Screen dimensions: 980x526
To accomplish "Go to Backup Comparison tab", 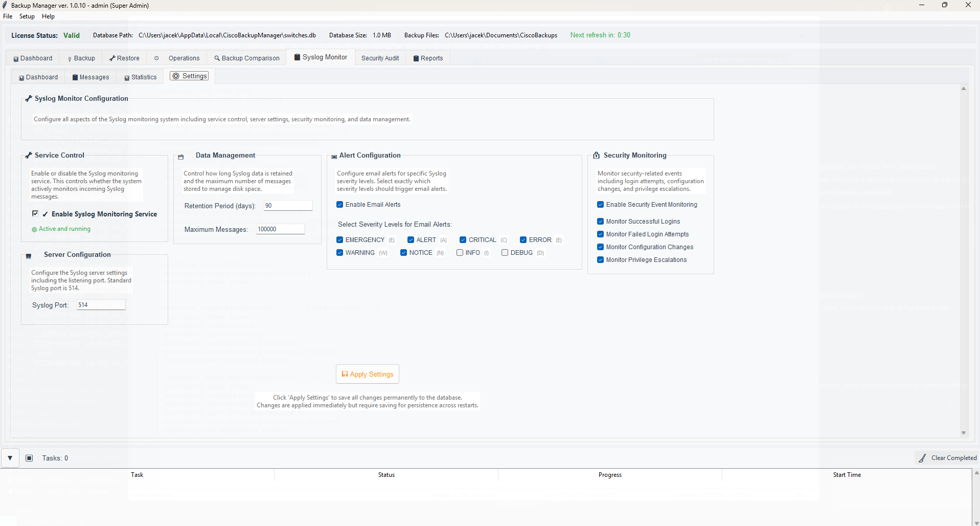I will click(247, 58).
